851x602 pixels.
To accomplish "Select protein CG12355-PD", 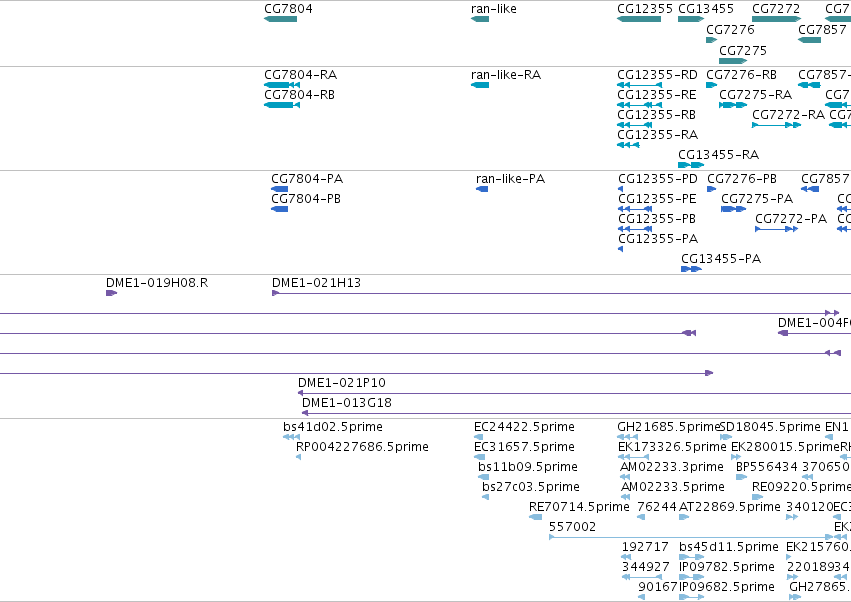I will (658, 179).
